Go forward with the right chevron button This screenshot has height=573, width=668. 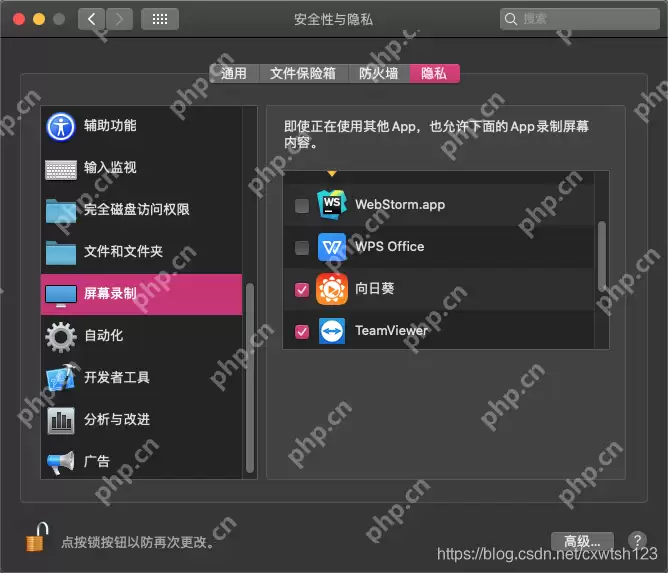119,19
